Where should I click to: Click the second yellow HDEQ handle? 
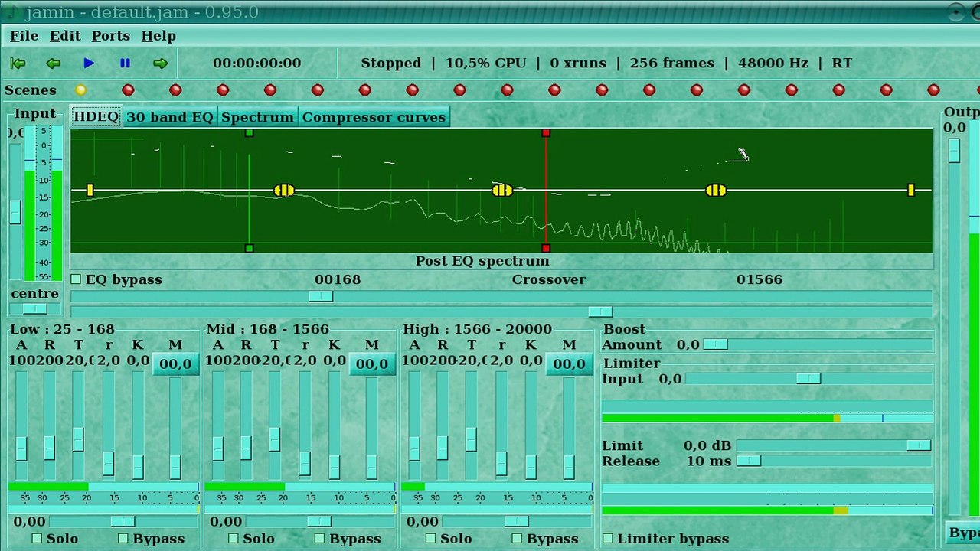pyautogui.click(x=283, y=190)
